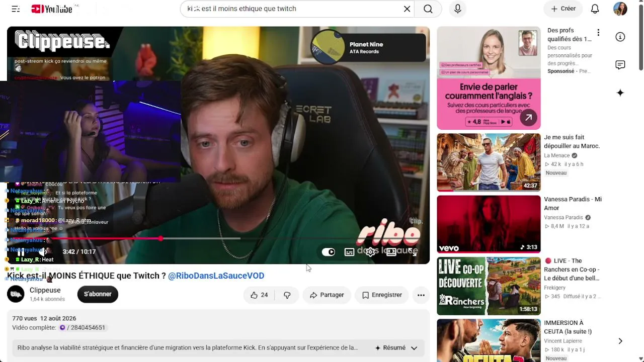Switch the player to theater mode

point(391,252)
